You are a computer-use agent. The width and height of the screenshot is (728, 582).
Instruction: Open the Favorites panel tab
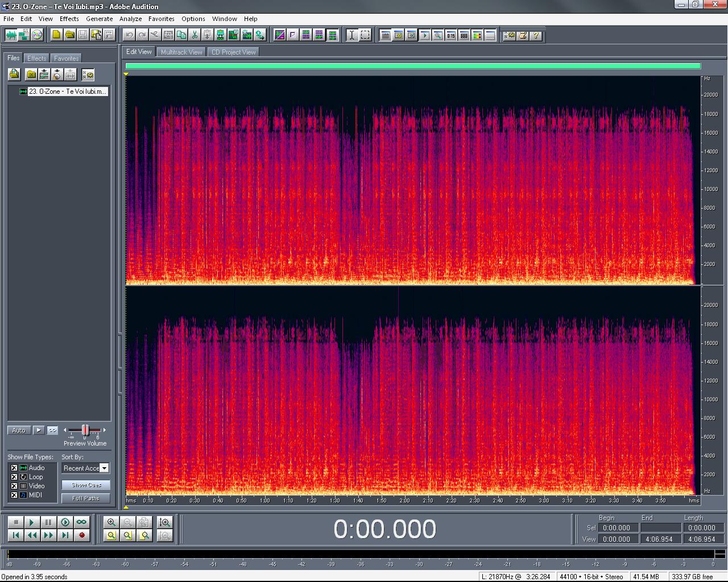[66, 58]
